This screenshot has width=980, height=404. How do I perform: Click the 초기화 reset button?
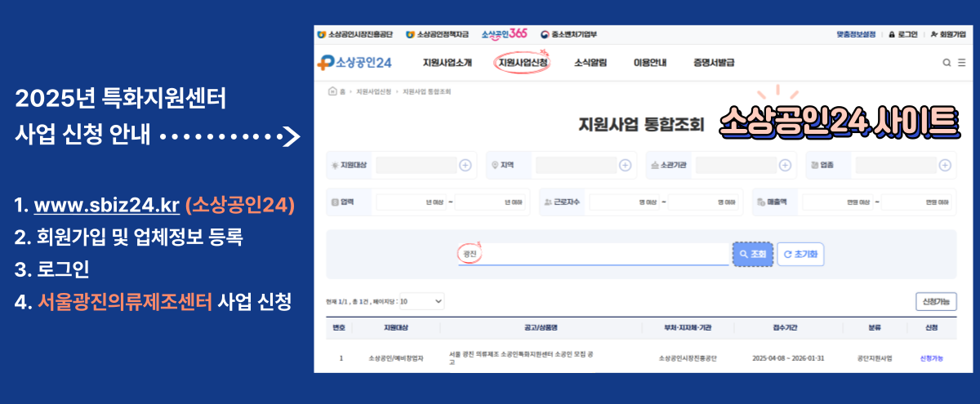(800, 254)
